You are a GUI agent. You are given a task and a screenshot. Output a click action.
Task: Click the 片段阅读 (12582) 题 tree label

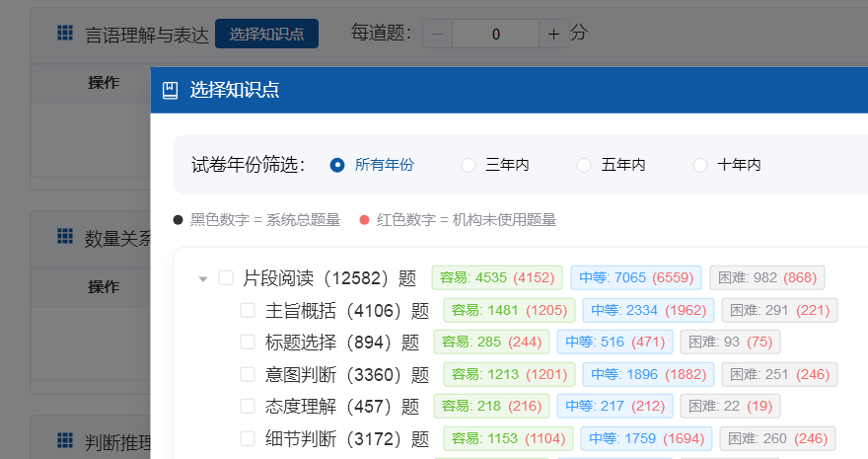329,278
